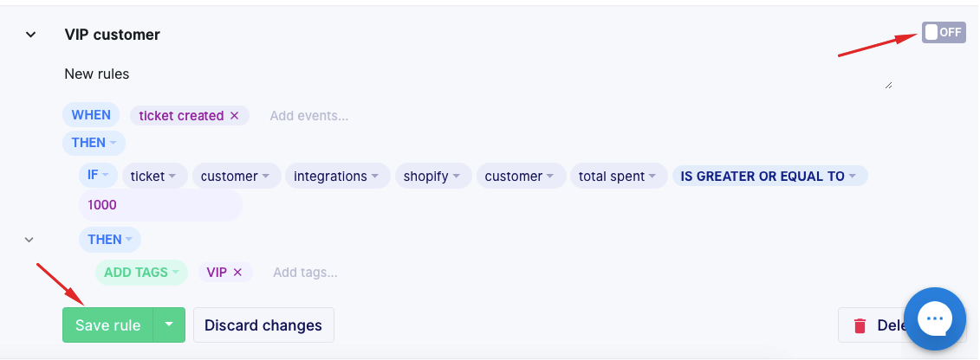Open the Save rule arrow dropdown

169,325
